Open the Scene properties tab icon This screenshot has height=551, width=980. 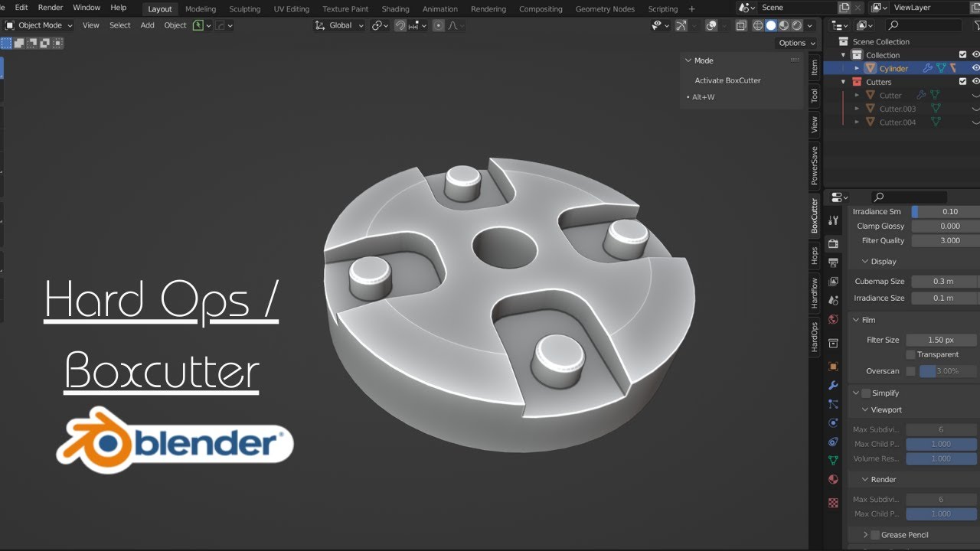[834, 300]
